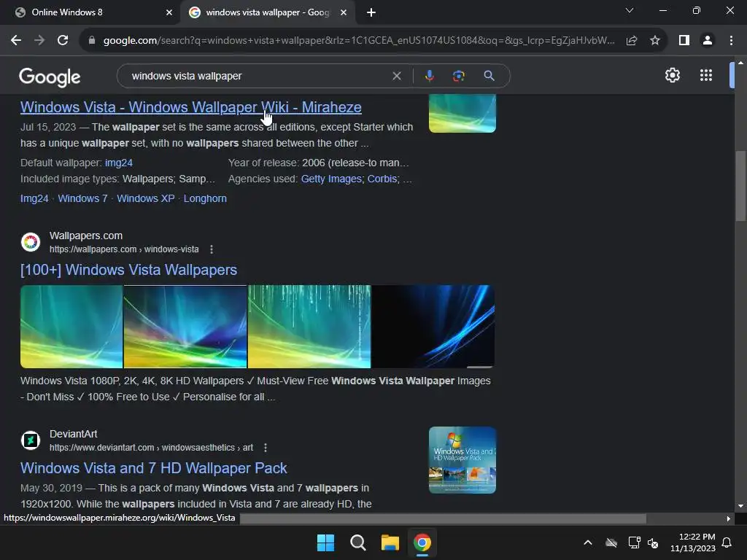Select the windows vista wallpaper Google tab
This screenshot has height=560, width=747.
pos(268,12)
